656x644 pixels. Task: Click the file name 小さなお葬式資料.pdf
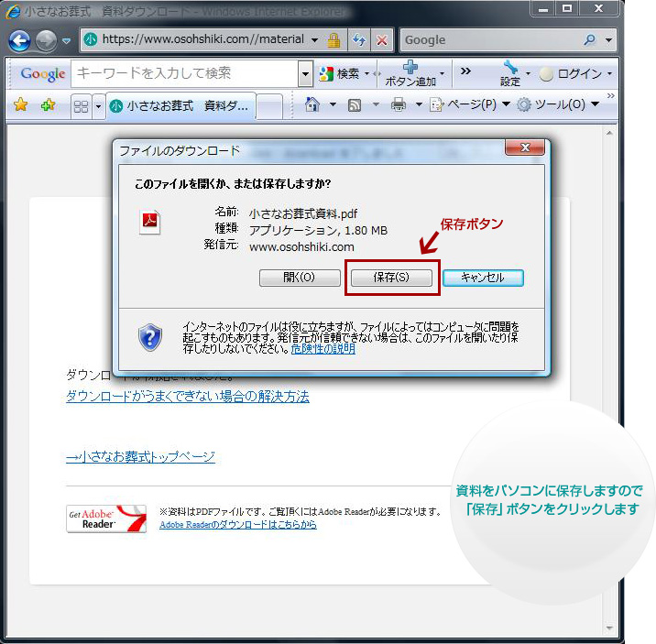click(x=303, y=213)
